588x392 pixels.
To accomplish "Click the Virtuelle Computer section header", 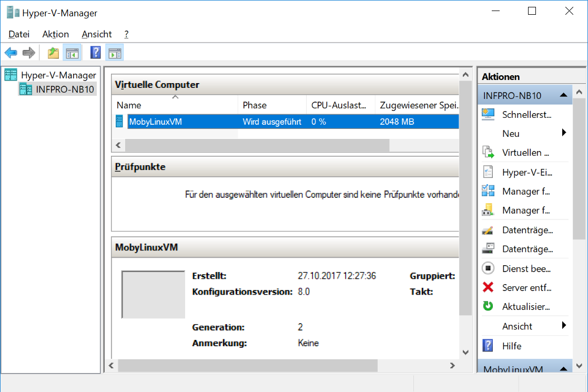I will coord(286,85).
